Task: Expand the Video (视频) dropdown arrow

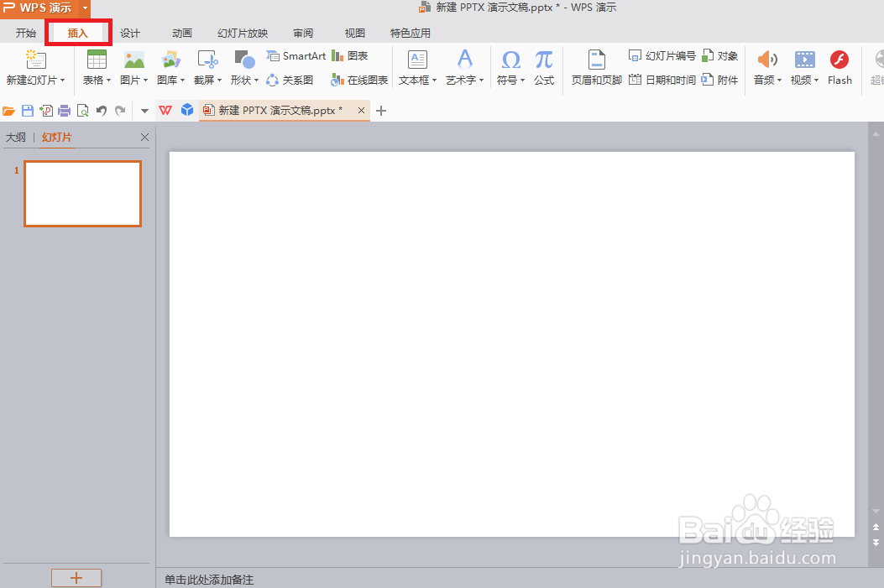Action: click(816, 81)
